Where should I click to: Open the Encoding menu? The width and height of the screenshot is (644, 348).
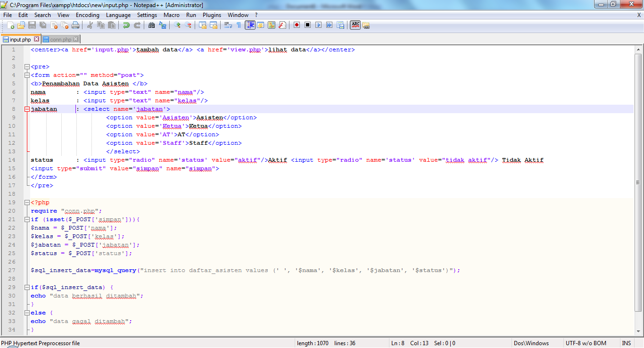[x=88, y=15]
